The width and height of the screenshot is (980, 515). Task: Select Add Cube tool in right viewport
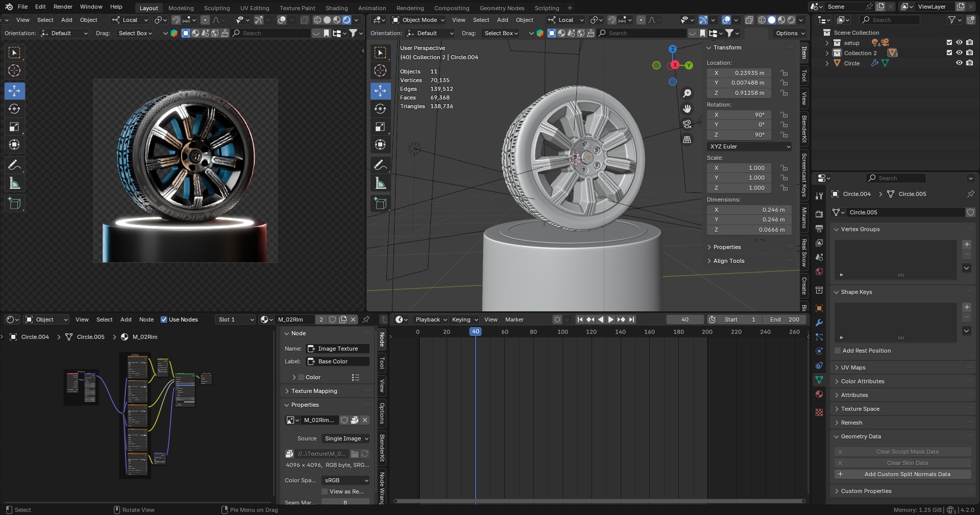(380, 203)
